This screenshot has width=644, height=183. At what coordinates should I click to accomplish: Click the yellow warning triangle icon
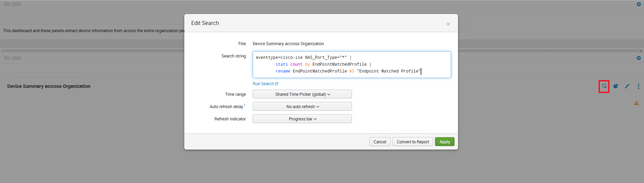[x=636, y=103]
